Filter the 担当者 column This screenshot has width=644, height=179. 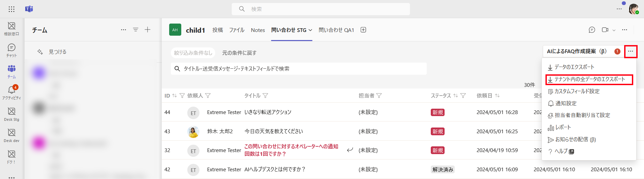click(x=379, y=96)
